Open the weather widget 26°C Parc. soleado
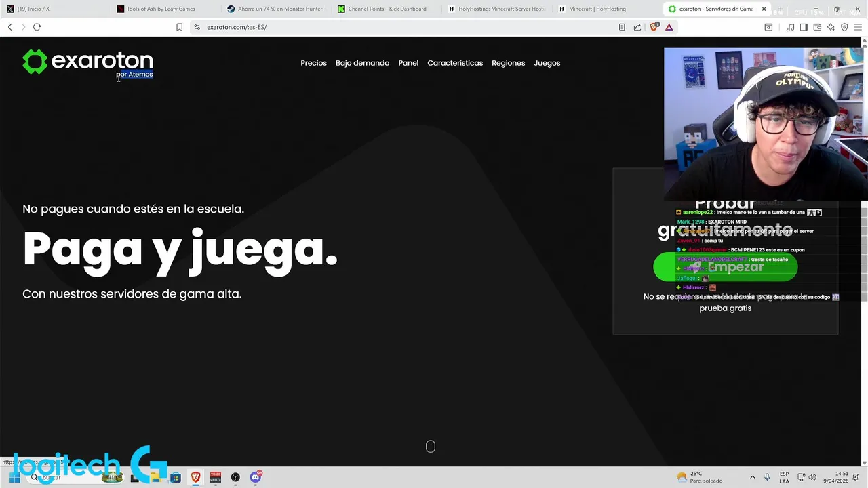The height and width of the screenshot is (488, 868). [700, 477]
